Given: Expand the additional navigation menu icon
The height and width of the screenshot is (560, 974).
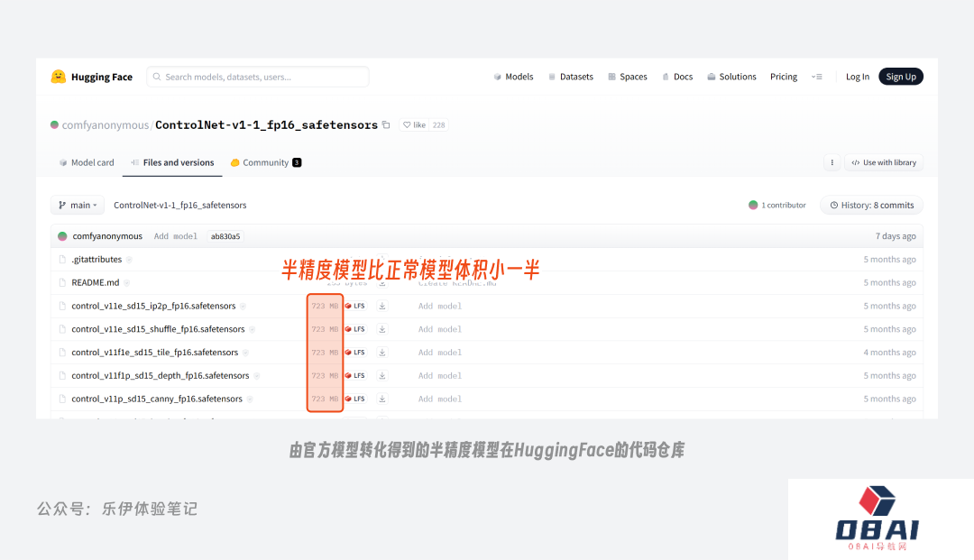Looking at the screenshot, I should click(817, 77).
